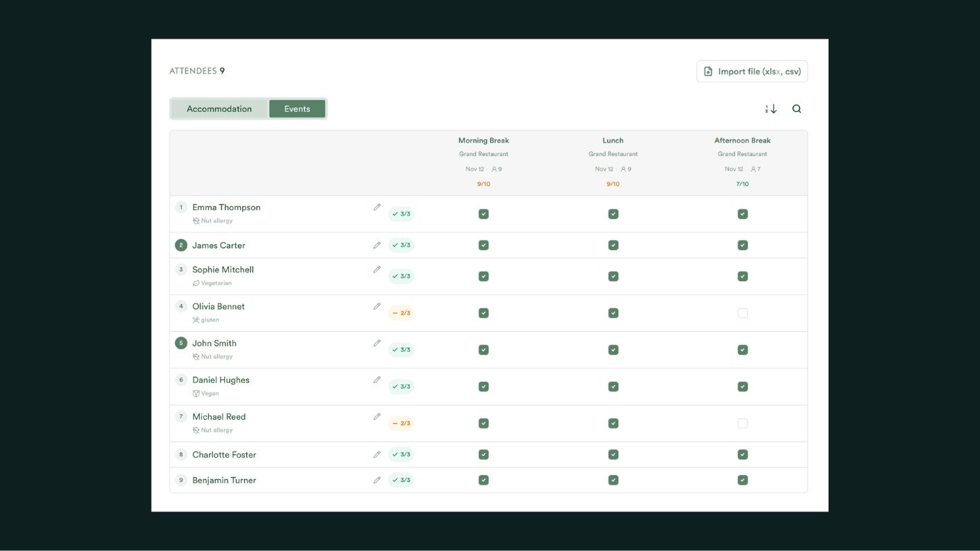Click John Smith's 3/3 status badge
The width and height of the screenshot is (980, 551).
(401, 350)
